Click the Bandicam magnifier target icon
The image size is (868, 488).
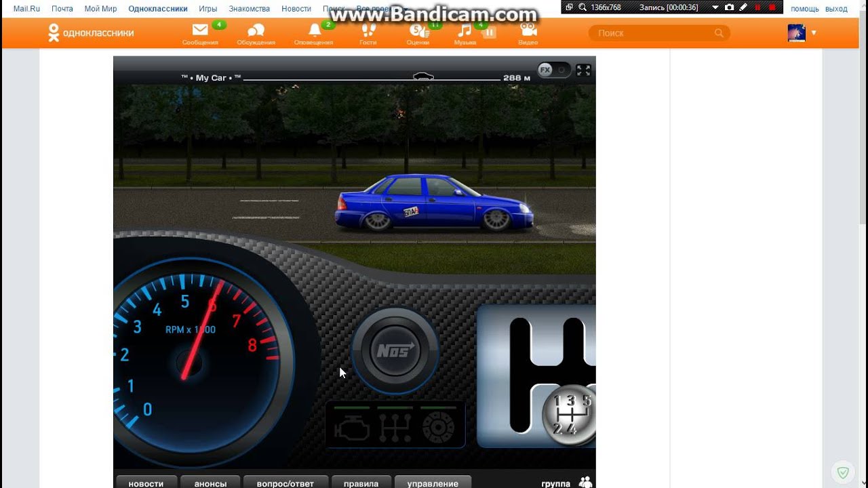(583, 7)
